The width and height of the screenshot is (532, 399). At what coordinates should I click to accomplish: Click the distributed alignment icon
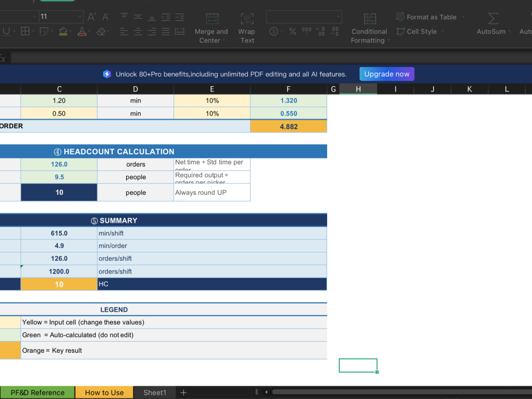[179, 31]
